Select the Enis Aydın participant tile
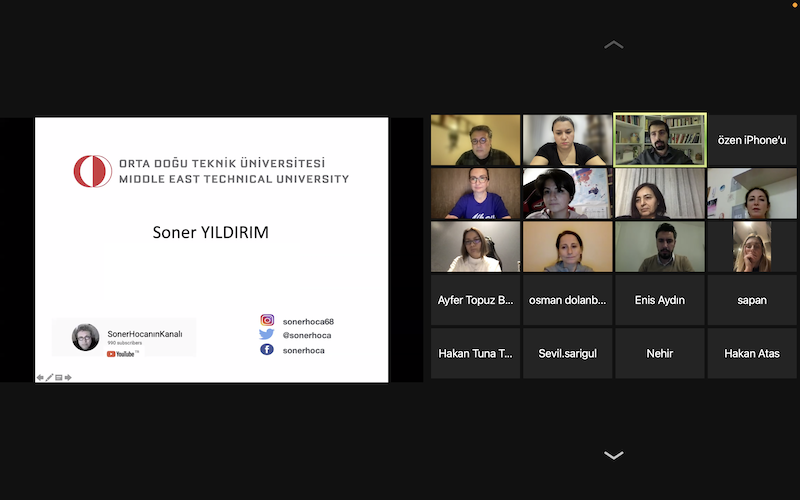 pyautogui.click(x=660, y=300)
